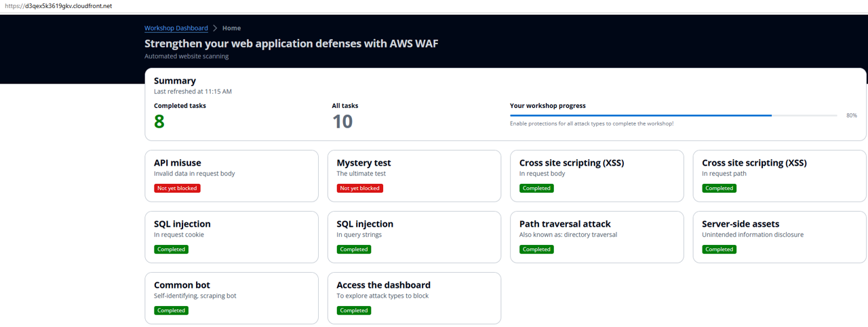Click the all tasks count 10
868x327 pixels.
tap(342, 122)
